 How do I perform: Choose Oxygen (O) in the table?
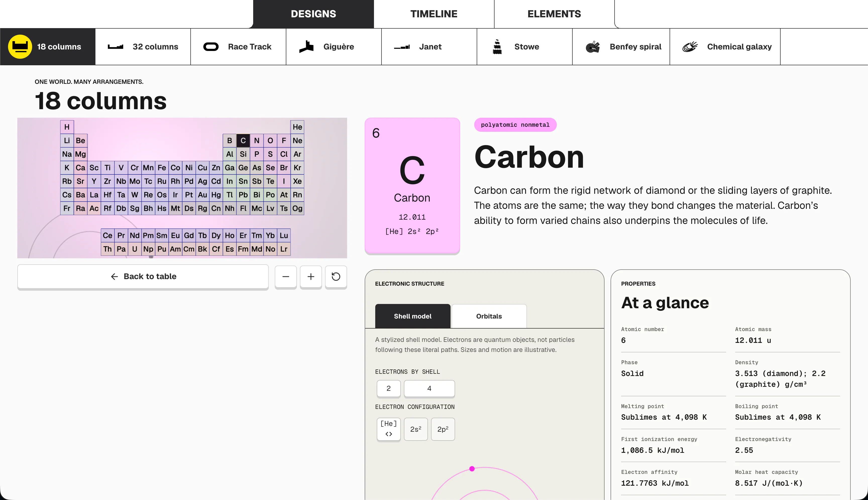(270, 141)
